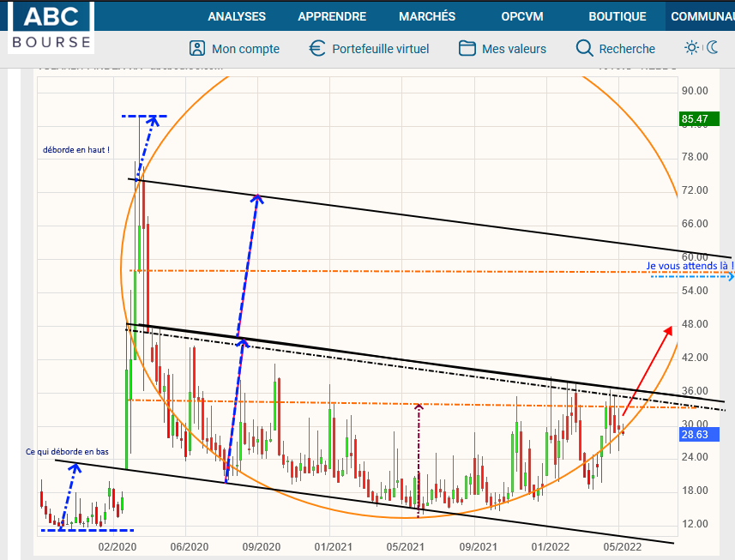Image resolution: width=735 pixels, height=560 pixels.
Task: Open the Communauté menu
Action: [702, 16]
